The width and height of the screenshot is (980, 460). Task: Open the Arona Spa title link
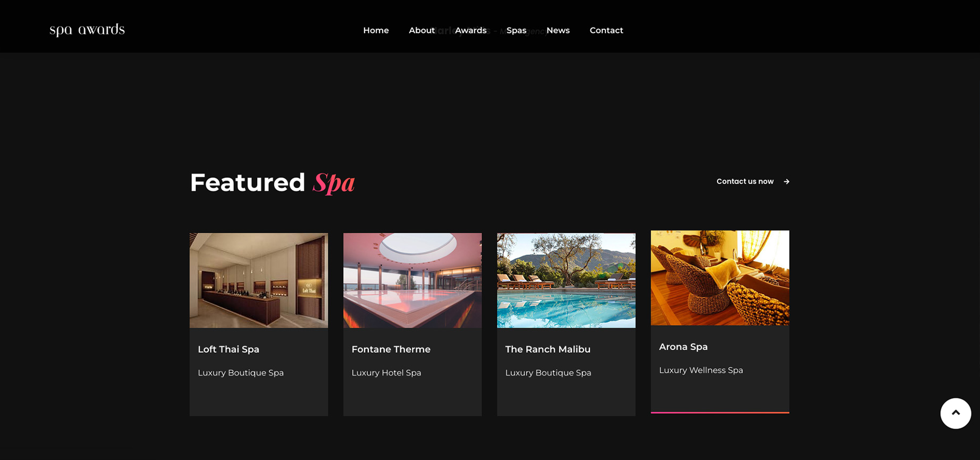683,347
